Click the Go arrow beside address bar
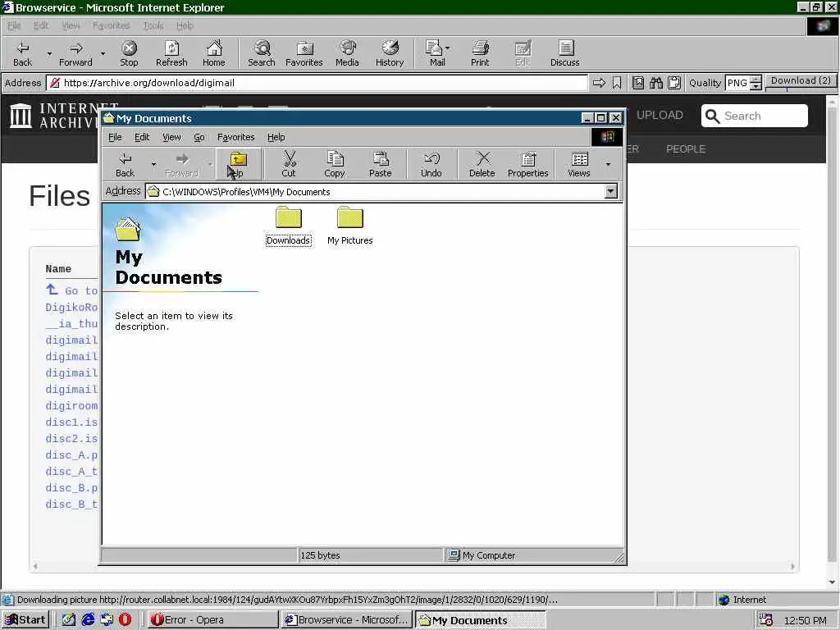This screenshot has height=630, width=840. 599,83
